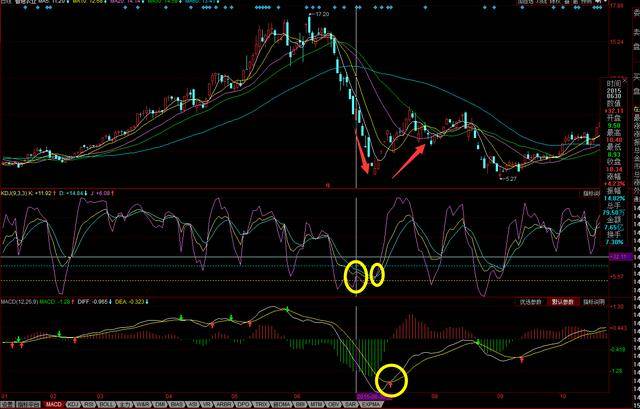The width and height of the screenshot is (640, 409).
Task: Click the 14.02% amplitude value
Action: tap(615, 198)
